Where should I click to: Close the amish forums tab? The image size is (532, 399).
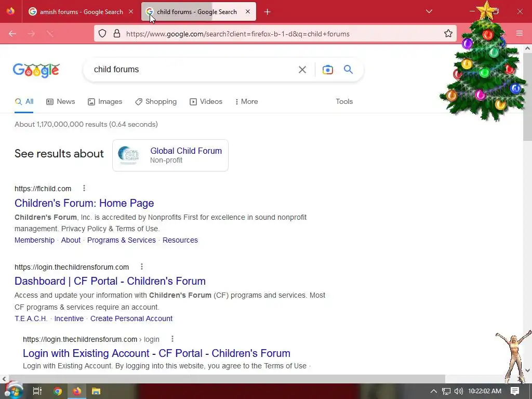tap(131, 11)
